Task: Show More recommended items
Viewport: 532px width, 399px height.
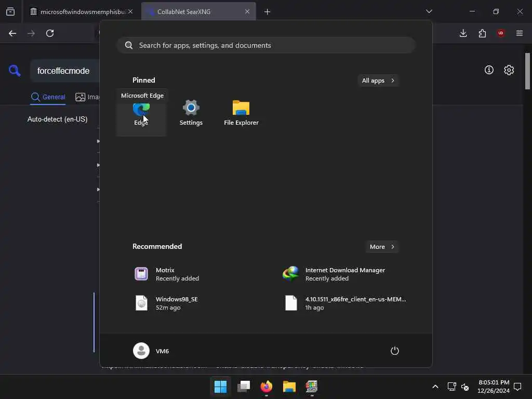Action: pos(382,247)
